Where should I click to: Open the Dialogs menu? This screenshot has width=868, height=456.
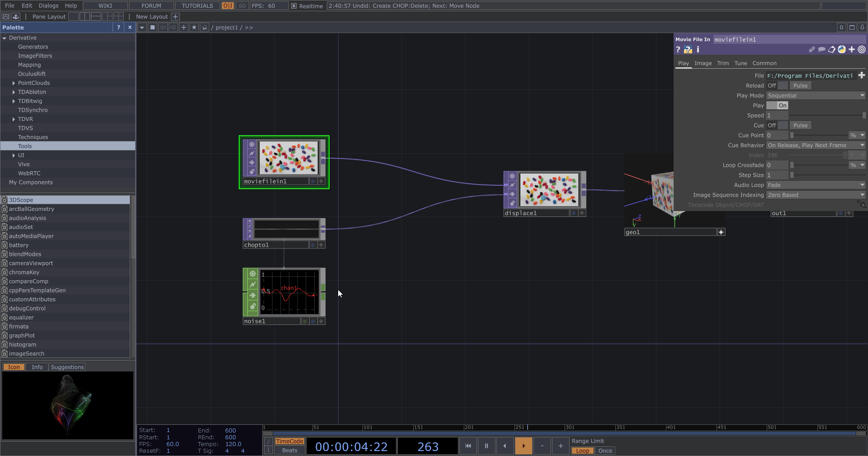pyautogui.click(x=48, y=5)
